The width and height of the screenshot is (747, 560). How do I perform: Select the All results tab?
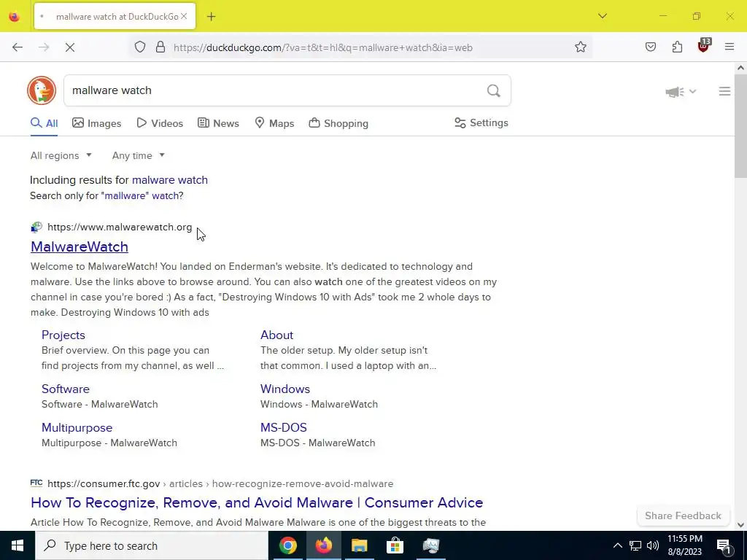[44, 123]
